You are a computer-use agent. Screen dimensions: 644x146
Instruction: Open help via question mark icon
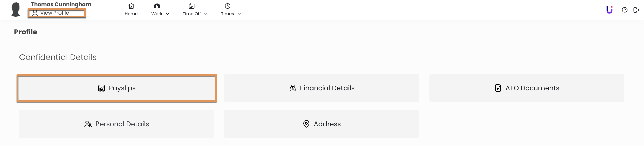(625, 10)
